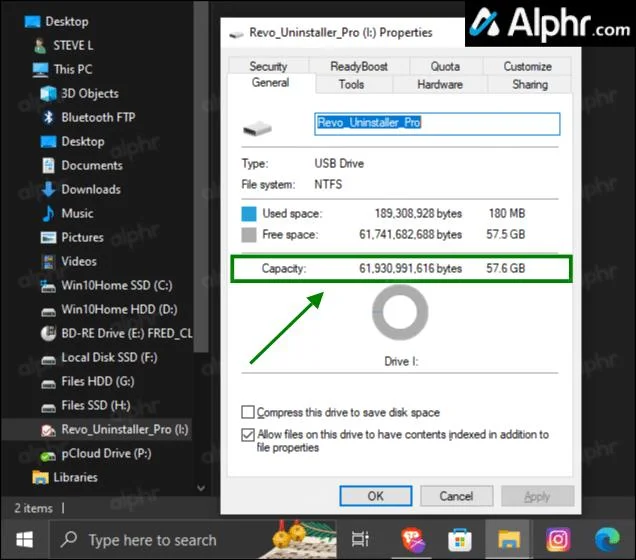Uncheck Allow files contents indexed checkbox

[x=248, y=435]
